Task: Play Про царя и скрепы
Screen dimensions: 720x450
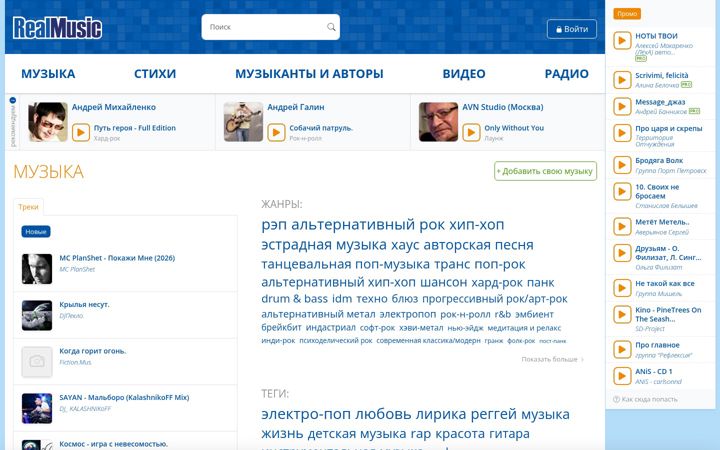Action: (x=622, y=133)
